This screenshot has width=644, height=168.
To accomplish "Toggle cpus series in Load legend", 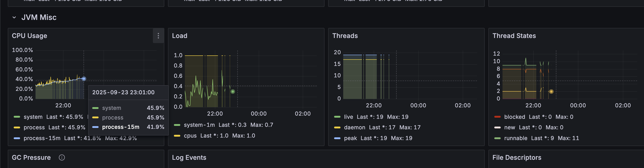I will coord(190,136).
